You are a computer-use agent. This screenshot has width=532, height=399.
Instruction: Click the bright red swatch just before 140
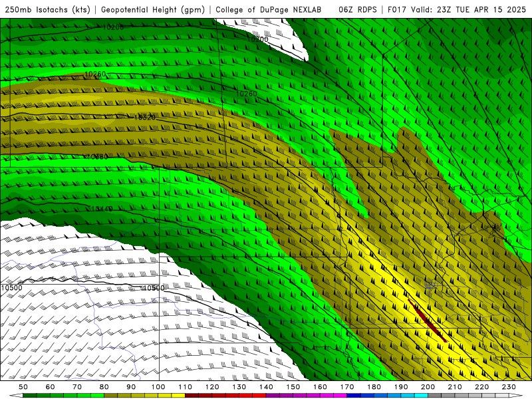point(259,395)
